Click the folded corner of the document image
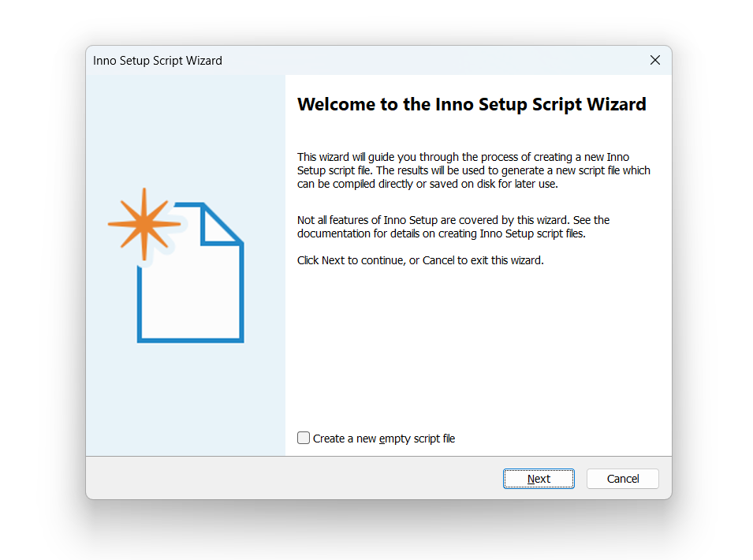Screen dimensions: 753x560 click(x=222, y=224)
